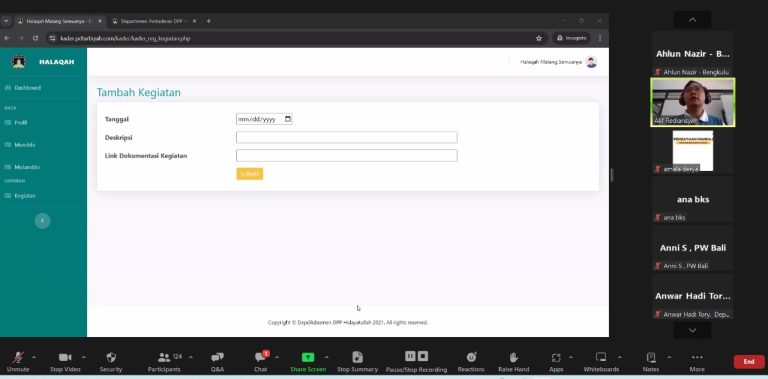Open Reactions menu
768x379 pixels.
pos(471,361)
